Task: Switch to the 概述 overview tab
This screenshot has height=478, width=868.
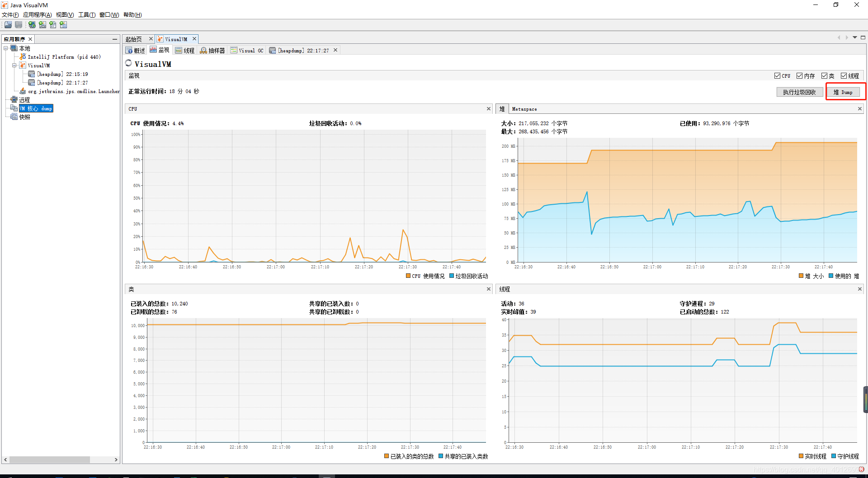Action: click(x=136, y=50)
